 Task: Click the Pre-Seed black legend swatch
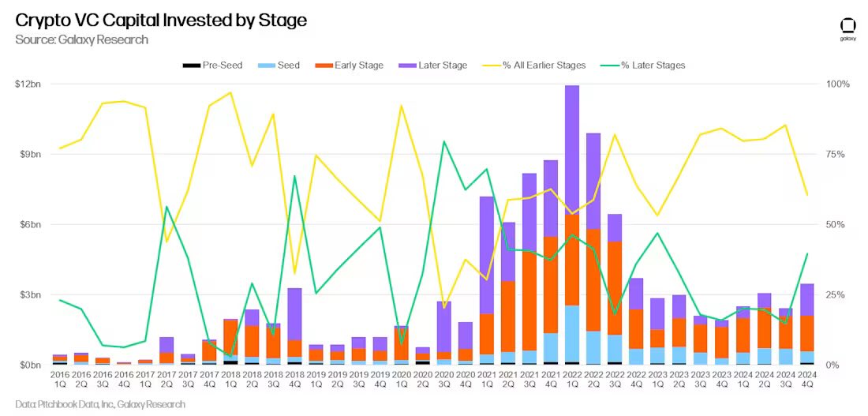pos(192,66)
